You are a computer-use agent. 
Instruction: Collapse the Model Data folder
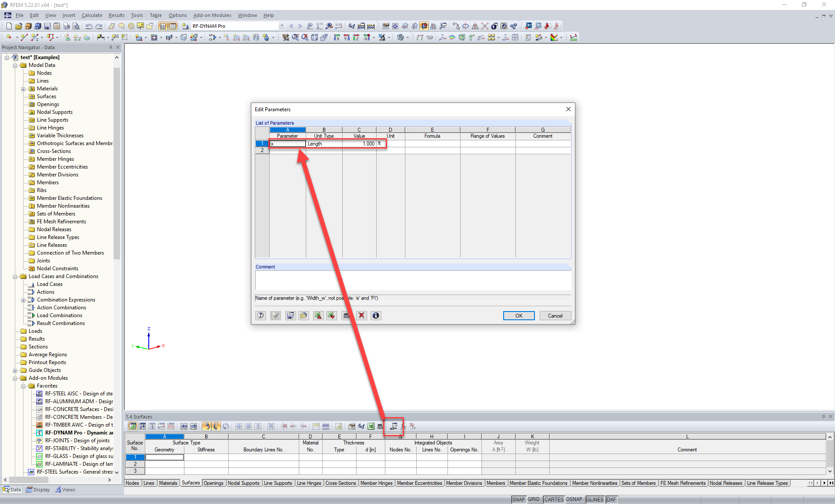(x=15, y=65)
